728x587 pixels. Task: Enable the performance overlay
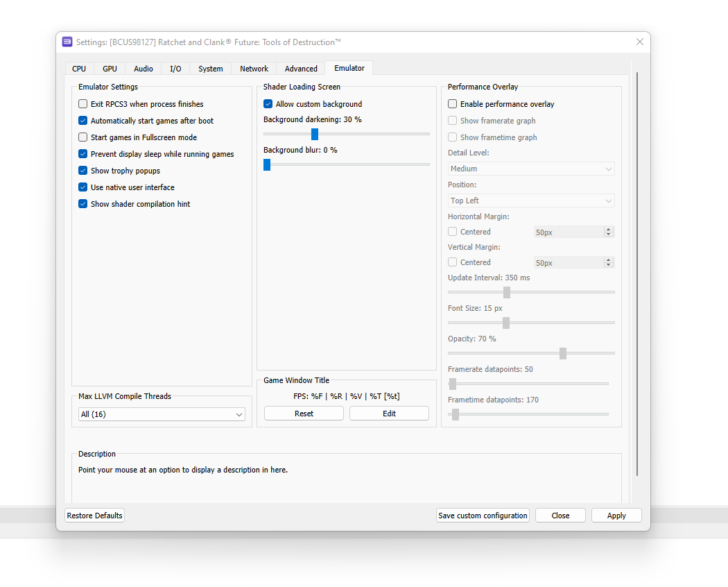(452, 103)
